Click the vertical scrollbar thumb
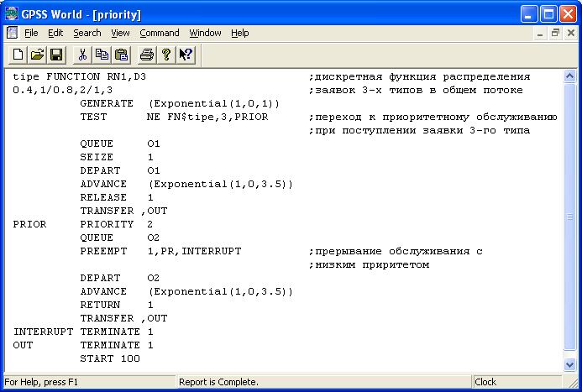This screenshot has height=392, width=582. coord(569,217)
